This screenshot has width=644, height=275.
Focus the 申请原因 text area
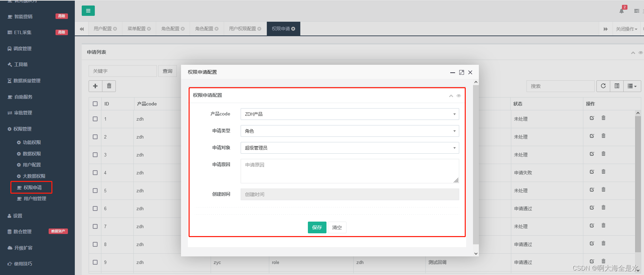coord(350,171)
